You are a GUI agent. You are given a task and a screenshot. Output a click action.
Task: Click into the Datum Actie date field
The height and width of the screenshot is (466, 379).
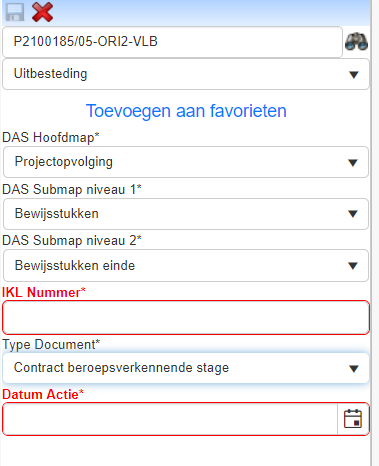pos(170,419)
